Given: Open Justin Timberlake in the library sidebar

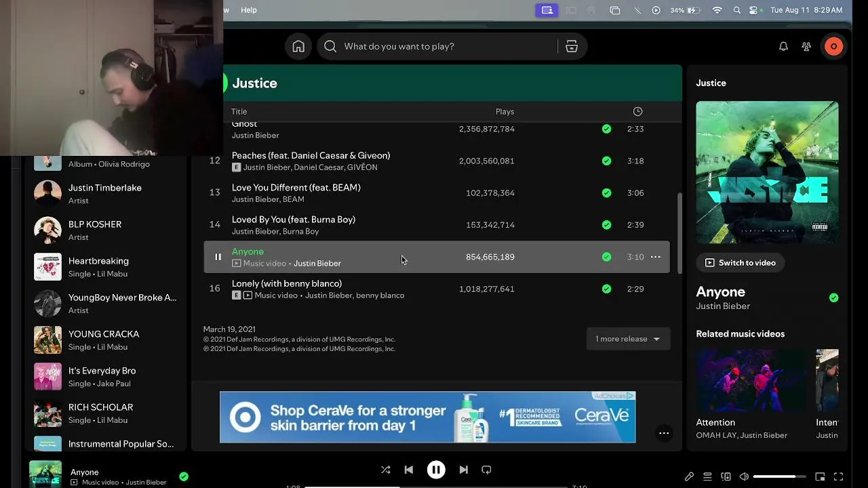Looking at the screenshot, I should click(x=105, y=193).
